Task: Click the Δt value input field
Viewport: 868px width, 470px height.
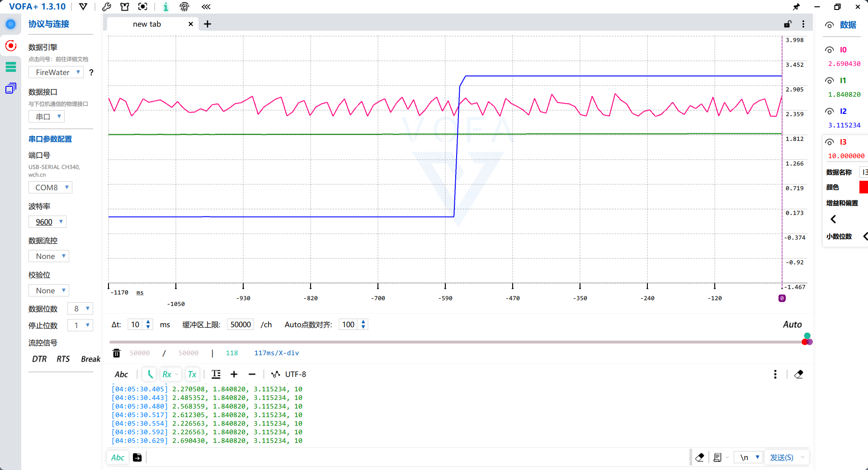Action: pyautogui.click(x=135, y=324)
